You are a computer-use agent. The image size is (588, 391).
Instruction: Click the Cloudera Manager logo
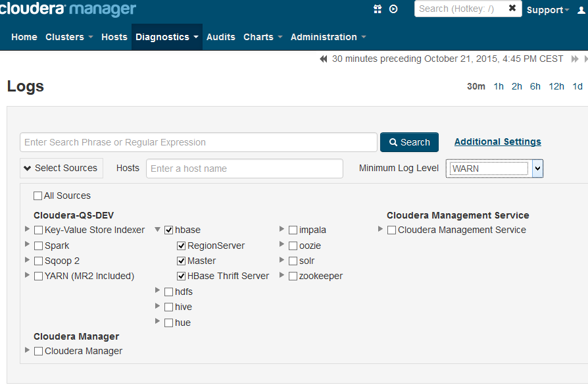(x=68, y=9)
